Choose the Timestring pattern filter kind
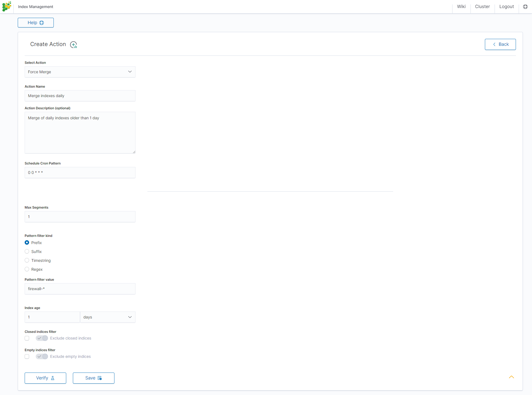The image size is (532, 395). (27, 260)
